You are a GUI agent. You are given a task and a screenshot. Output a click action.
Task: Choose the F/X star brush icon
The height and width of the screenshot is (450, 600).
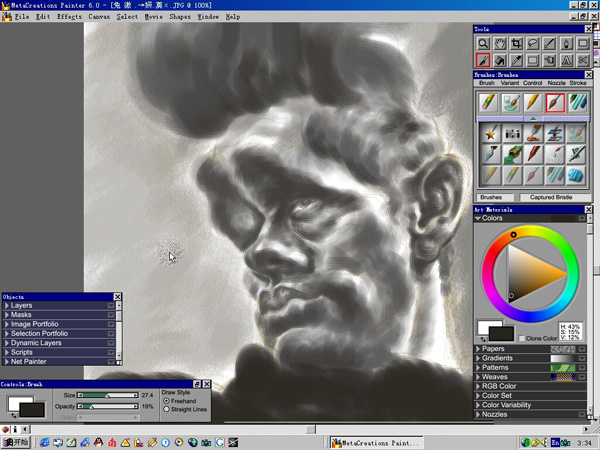[x=490, y=134]
